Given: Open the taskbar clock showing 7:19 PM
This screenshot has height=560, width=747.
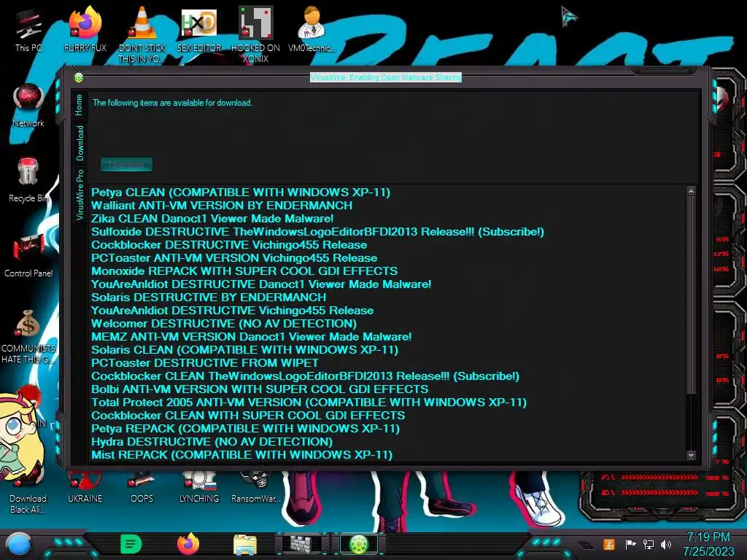Looking at the screenshot, I should tap(708, 544).
